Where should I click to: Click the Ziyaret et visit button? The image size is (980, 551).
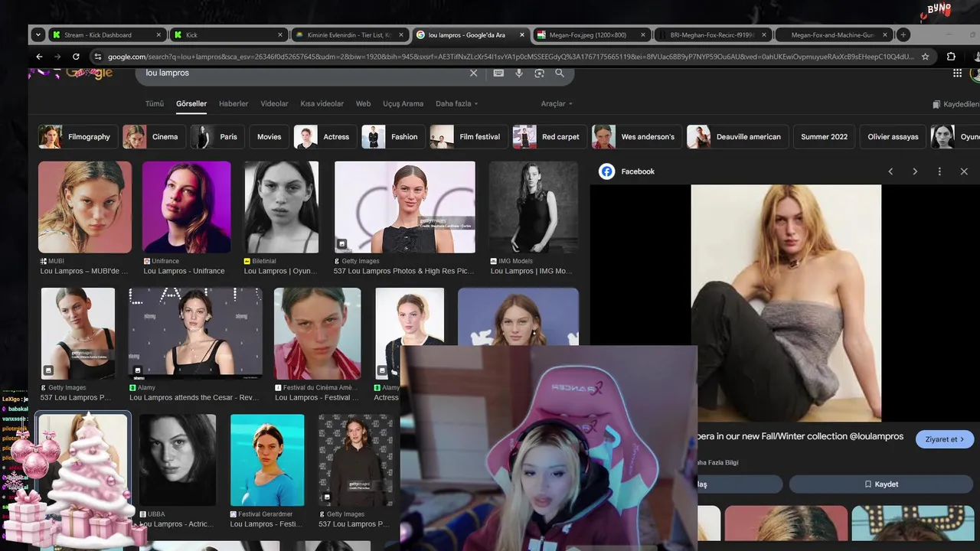click(945, 439)
